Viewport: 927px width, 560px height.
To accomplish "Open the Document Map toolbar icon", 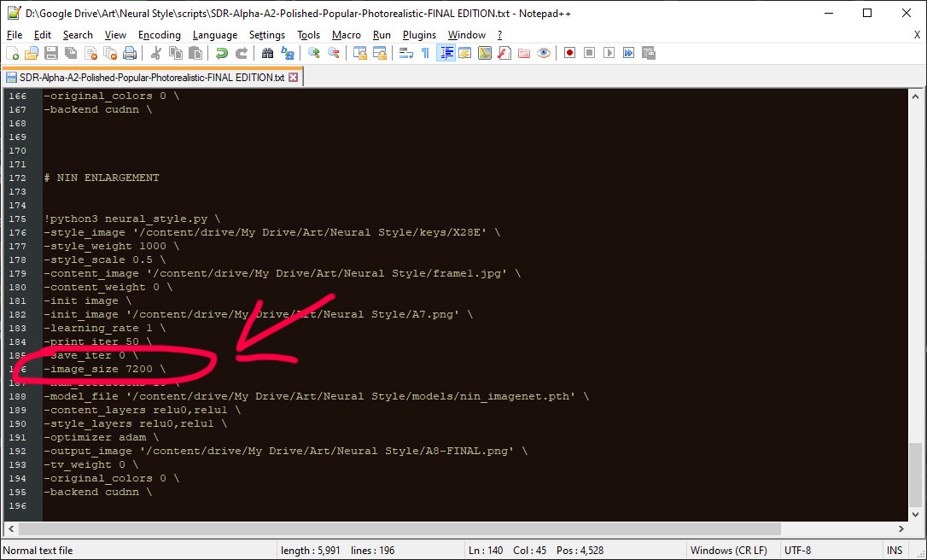I will [485, 53].
